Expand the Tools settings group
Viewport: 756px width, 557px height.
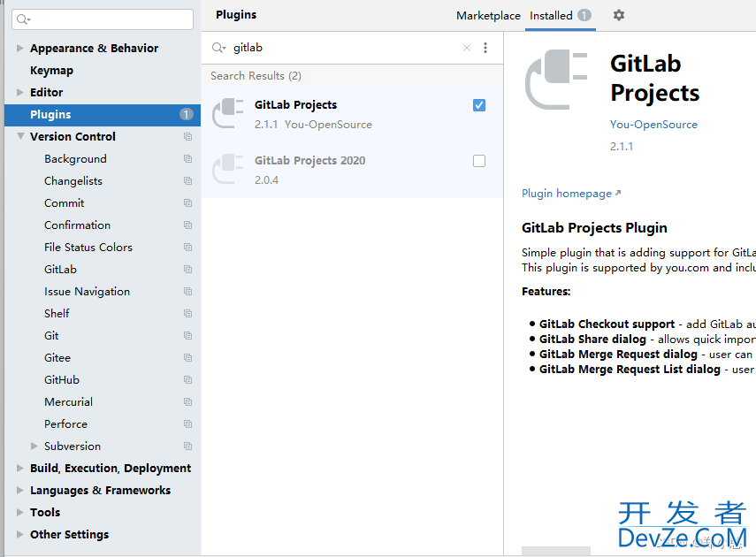click(19, 512)
